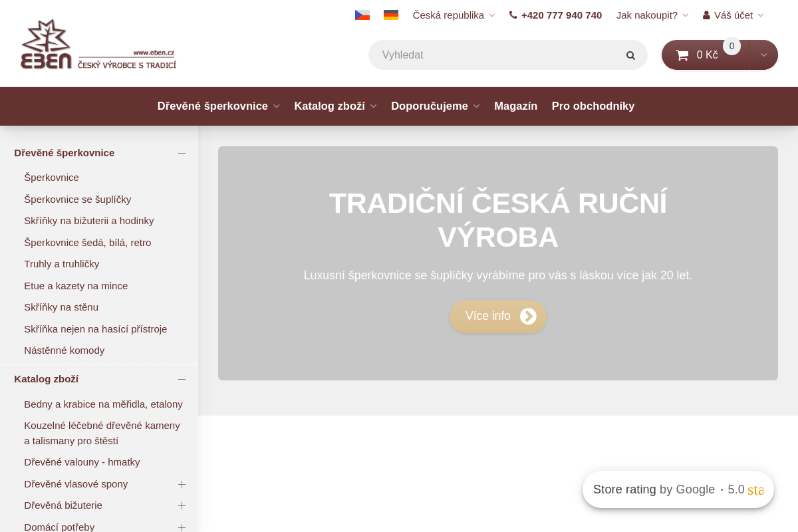The height and width of the screenshot is (532, 798).
Task: Open Etue a kazety na mince
Action: click(76, 285)
